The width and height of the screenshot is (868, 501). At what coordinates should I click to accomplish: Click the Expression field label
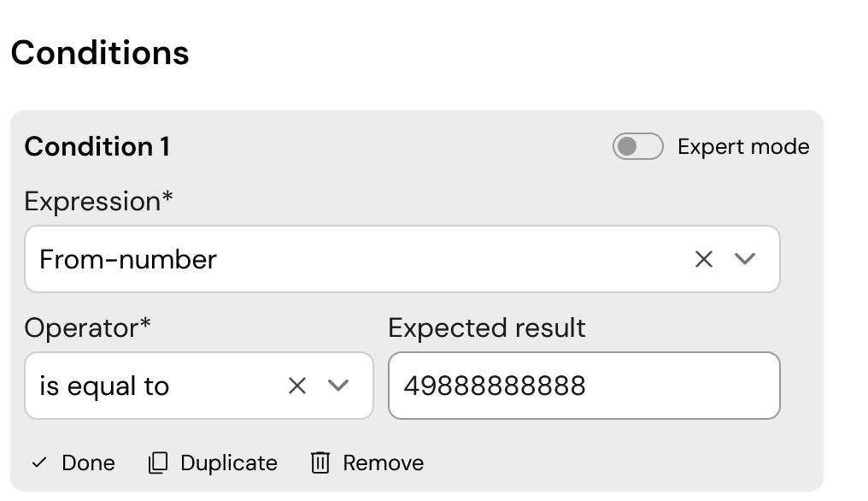pos(98,201)
